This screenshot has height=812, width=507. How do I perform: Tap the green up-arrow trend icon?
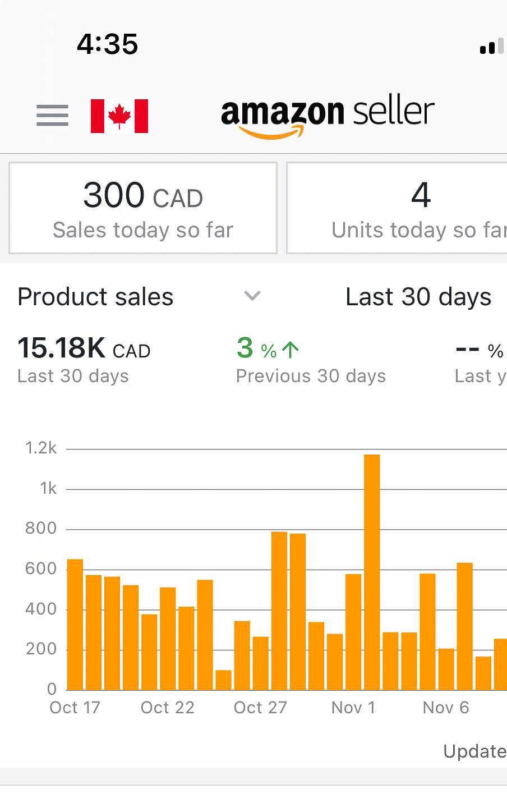[290, 350]
